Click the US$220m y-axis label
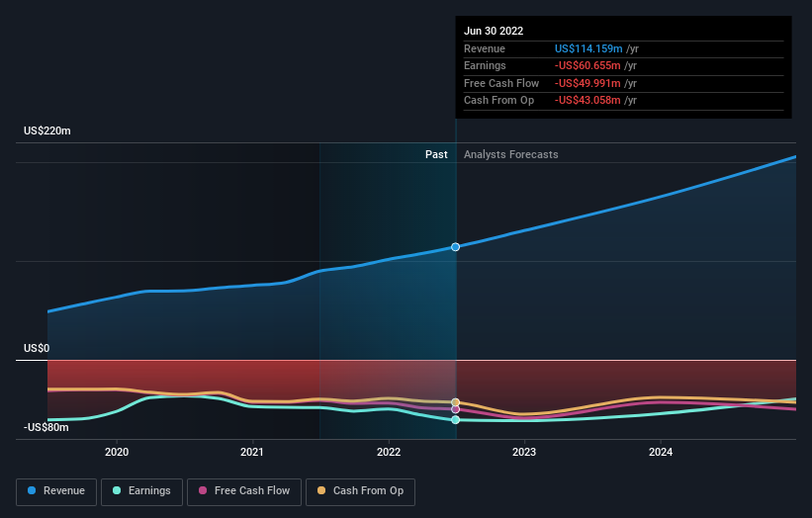 (47, 130)
